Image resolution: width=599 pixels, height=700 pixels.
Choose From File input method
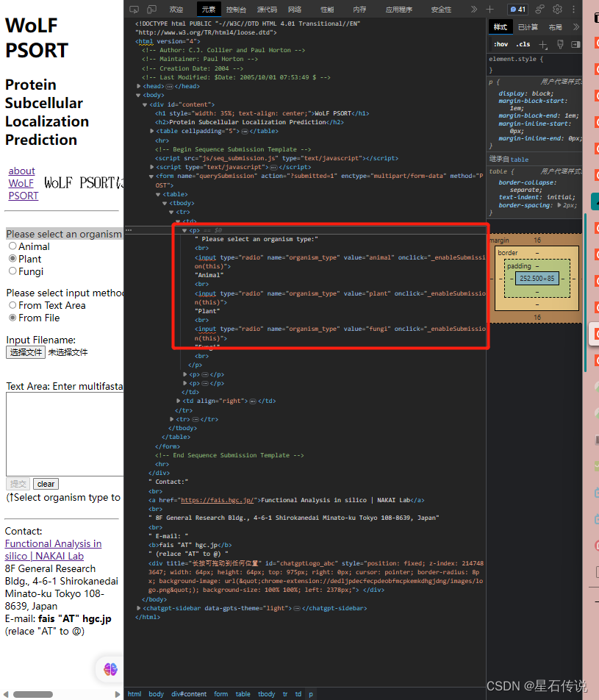point(12,318)
